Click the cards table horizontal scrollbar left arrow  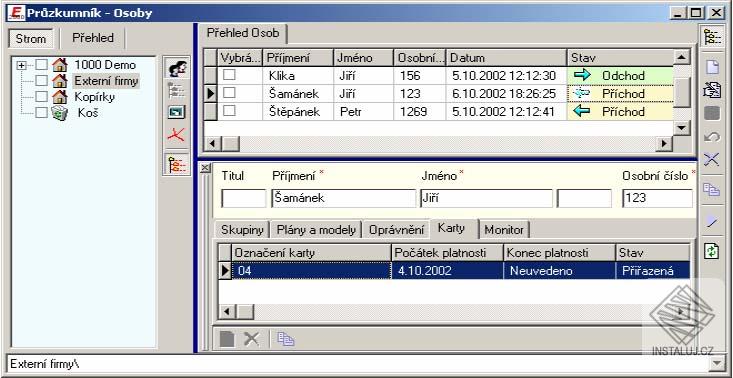pyautogui.click(x=227, y=311)
